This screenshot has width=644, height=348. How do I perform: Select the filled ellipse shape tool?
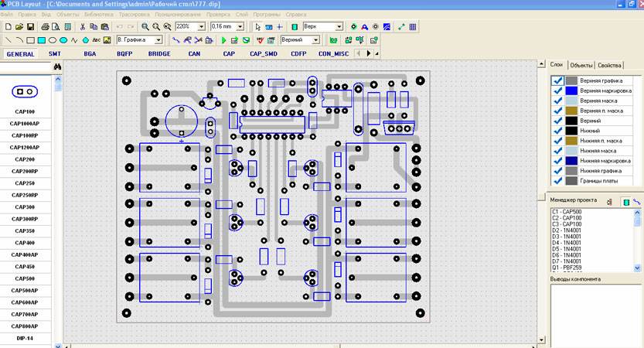pos(63,40)
